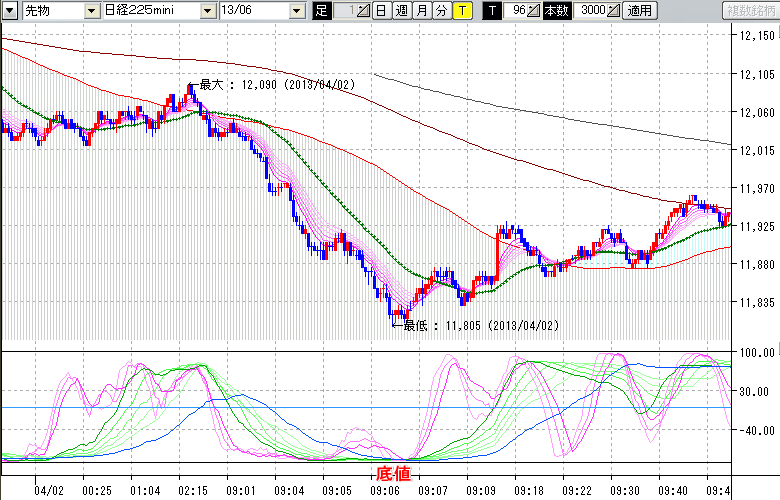Open the 日経225mini instrument dropdown
Screen dimensions: 780x500
(208, 11)
